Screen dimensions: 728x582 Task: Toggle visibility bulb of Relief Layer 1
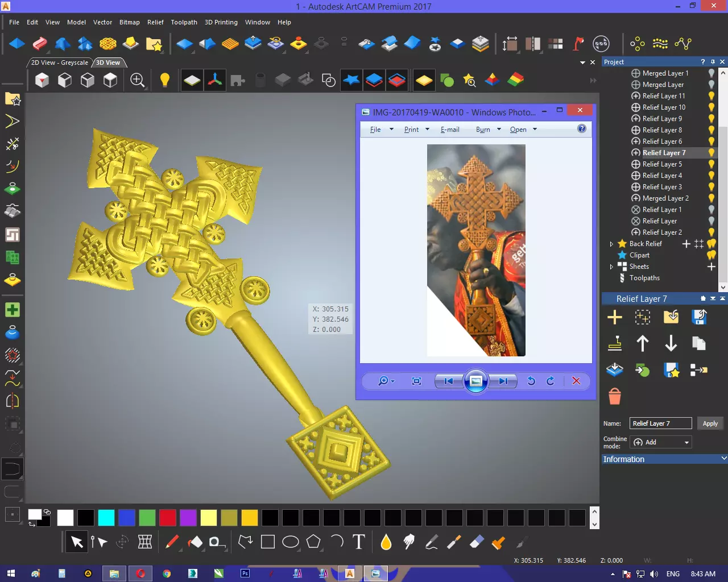711,210
